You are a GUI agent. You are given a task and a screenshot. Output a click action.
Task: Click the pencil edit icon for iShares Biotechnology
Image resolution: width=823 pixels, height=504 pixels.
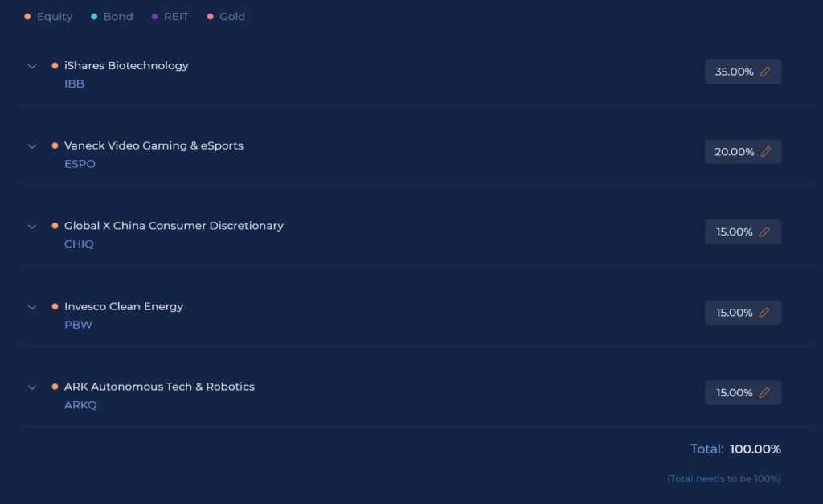pyautogui.click(x=765, y=72)
